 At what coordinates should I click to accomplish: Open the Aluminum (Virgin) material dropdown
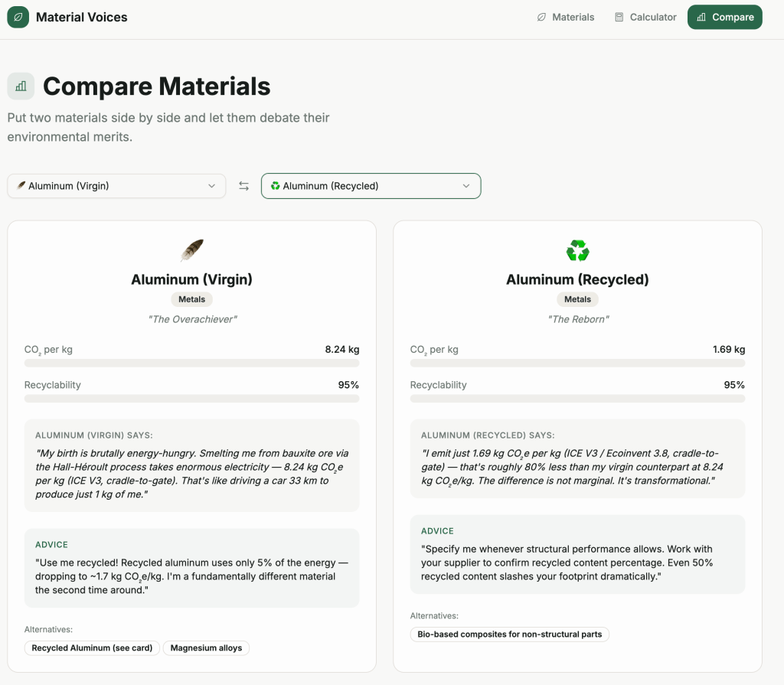116,186
